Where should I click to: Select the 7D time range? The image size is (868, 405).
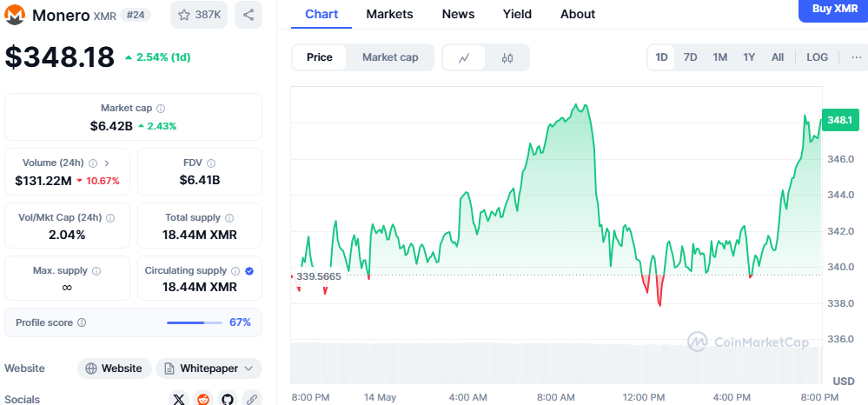(690, 57)
